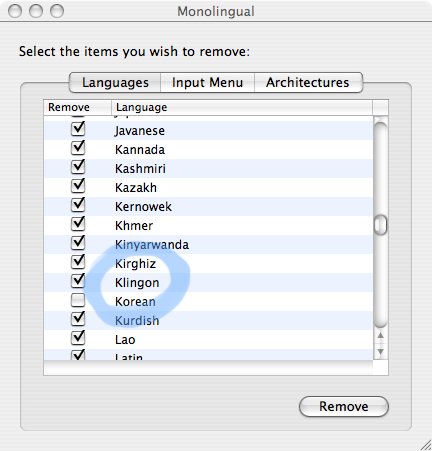Click the window resize grip corner
This screenshot has height=451, width=432.
pyautogui.click(x=425, y=444)
